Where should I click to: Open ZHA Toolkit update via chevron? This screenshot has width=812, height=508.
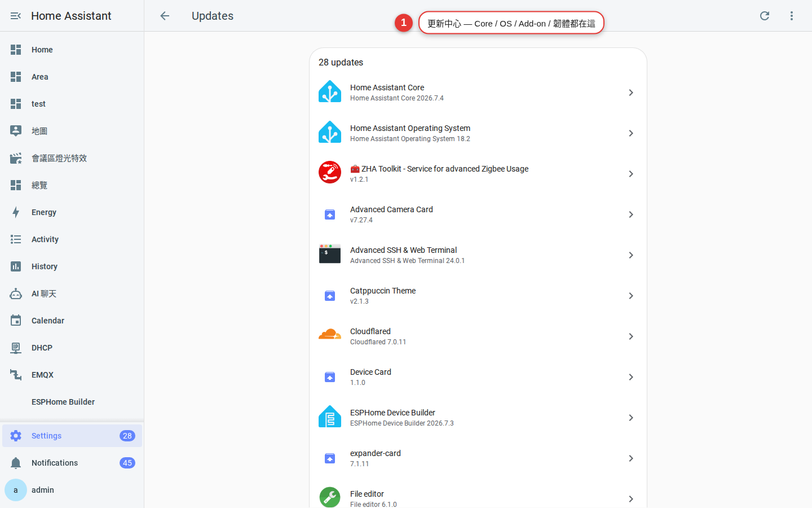pyautogui.click(x=631, y=174)
